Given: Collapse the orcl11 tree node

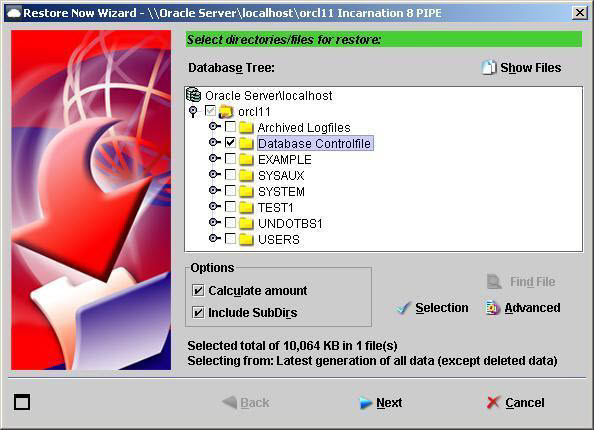Looking at the screenshot, I should pyautogui.click(x=193, y=111).
